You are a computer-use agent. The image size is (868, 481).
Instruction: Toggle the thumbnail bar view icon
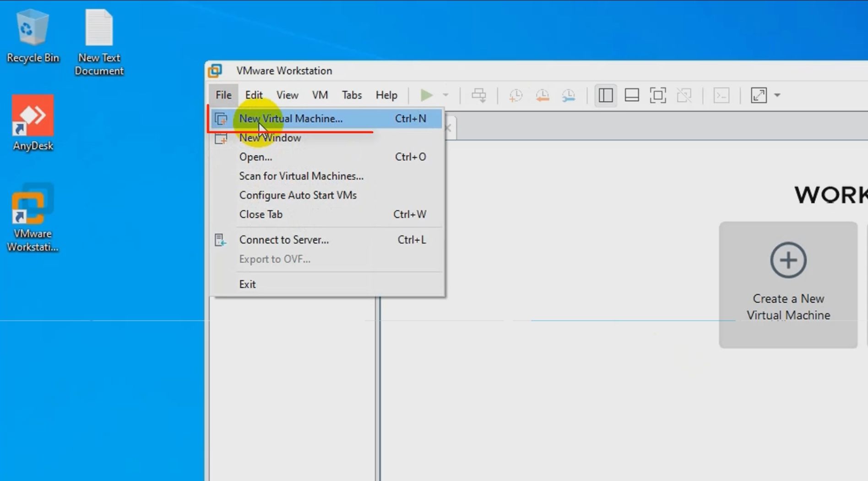[x=632, y=95]
